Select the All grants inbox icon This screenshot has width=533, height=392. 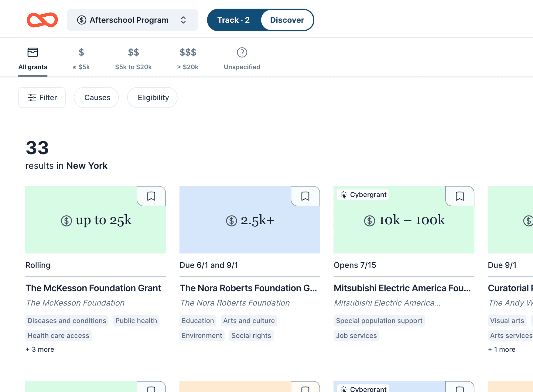point(33,52)
